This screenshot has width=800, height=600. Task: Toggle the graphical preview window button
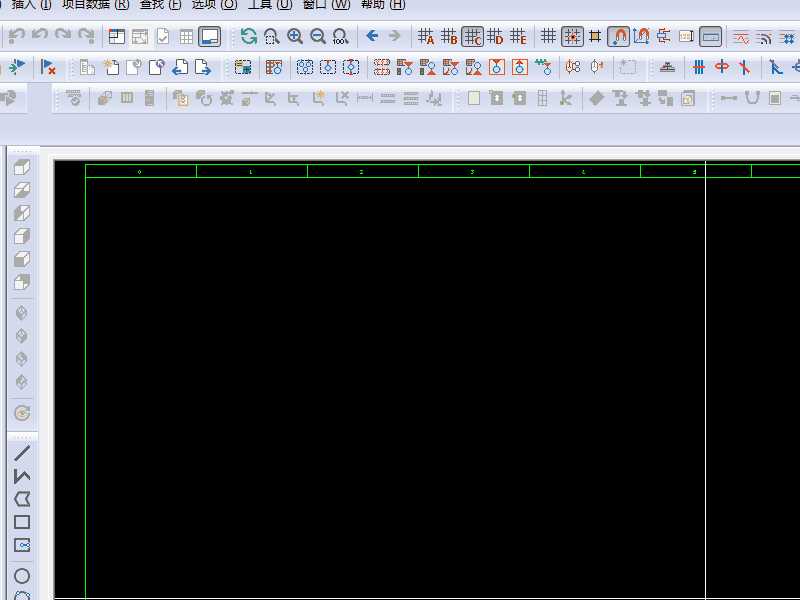coord(210,37)
